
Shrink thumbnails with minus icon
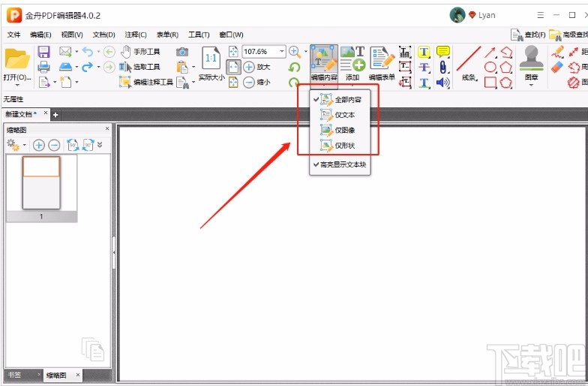click(54, 145)
